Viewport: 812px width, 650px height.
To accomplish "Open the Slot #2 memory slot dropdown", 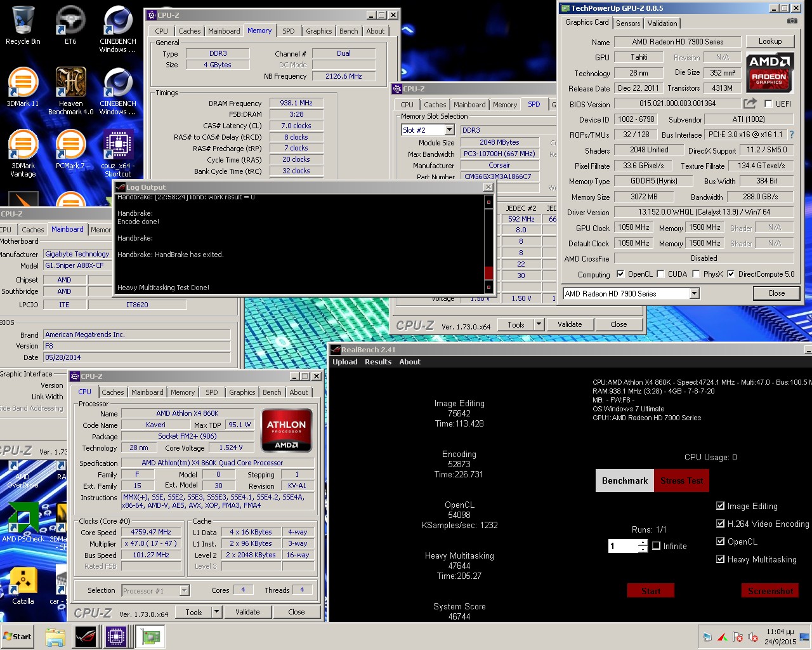I will click(449, 130).
